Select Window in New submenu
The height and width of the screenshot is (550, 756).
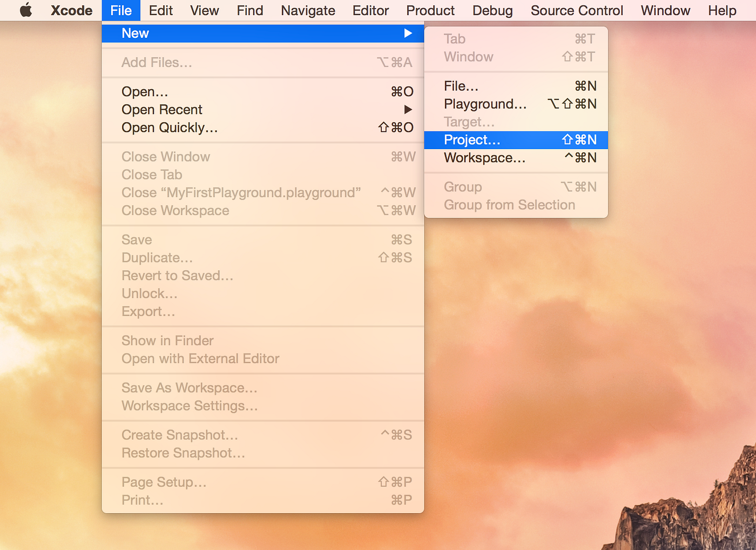click(516, 57)
